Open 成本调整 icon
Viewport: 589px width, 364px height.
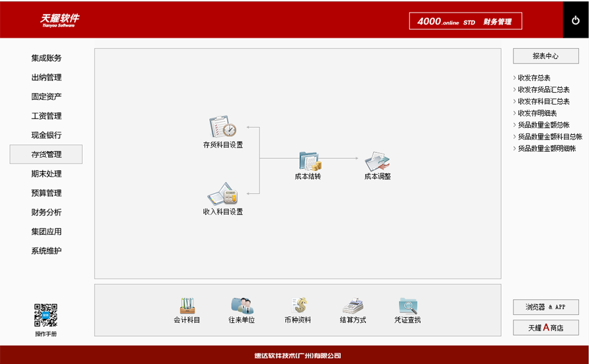pos(377,161)
